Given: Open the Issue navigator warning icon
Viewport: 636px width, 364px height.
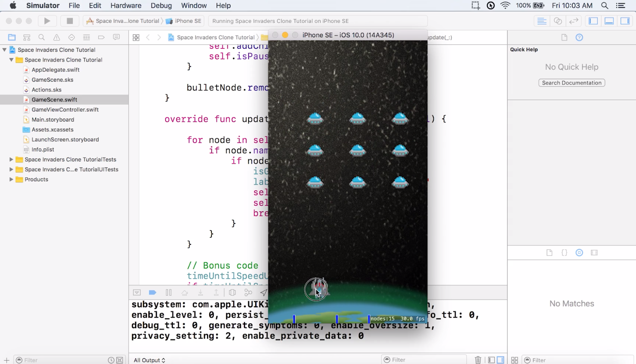Looking at the screenshot, I should pos(57,37).
